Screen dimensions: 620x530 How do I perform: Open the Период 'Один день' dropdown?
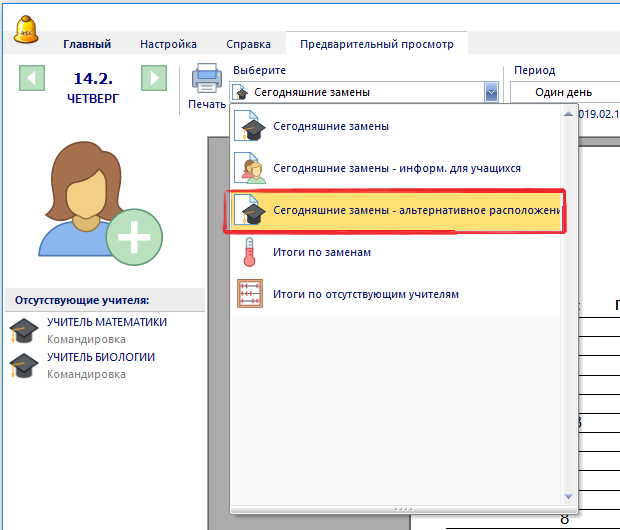[564, 93]
